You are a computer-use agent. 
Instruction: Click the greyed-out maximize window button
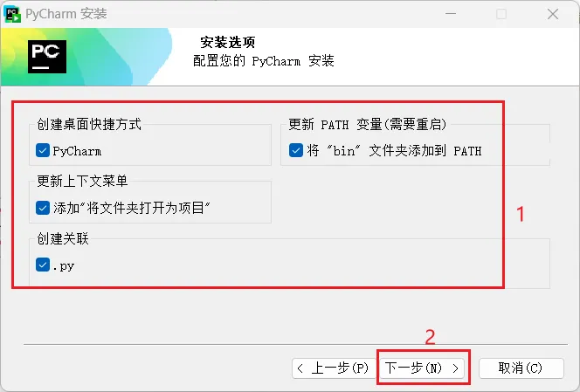tap(501, 14)
